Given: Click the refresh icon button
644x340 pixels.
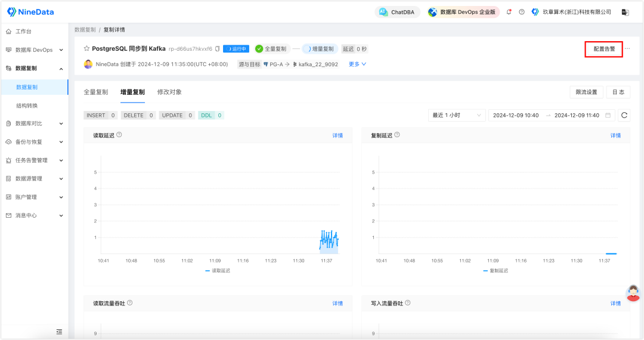Looking at the screenshot, I should (x=624, y=115).
